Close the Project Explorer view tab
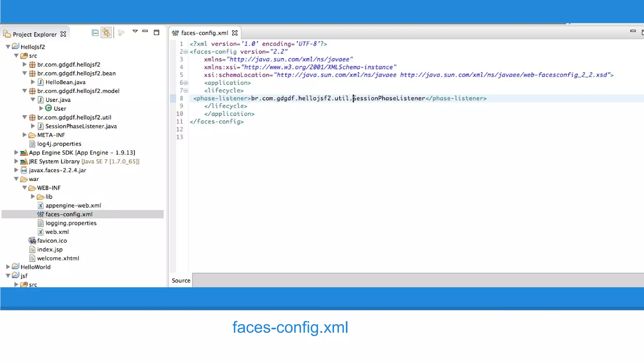This screenshot has height=362, width=644. point(63,34)
